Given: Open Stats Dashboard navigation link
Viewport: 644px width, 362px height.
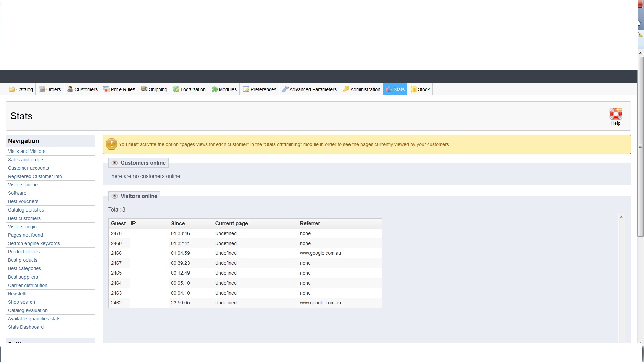Looking at the screenshot, I should [26, 327].
